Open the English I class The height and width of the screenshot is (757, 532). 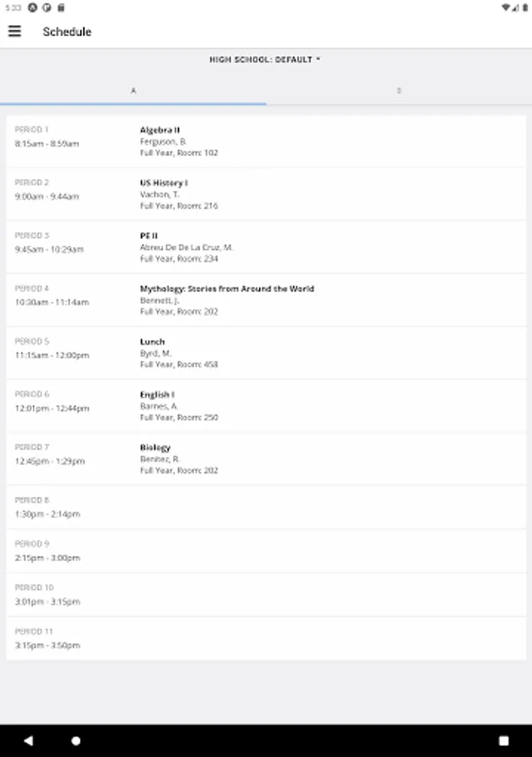tap(266, 406)
